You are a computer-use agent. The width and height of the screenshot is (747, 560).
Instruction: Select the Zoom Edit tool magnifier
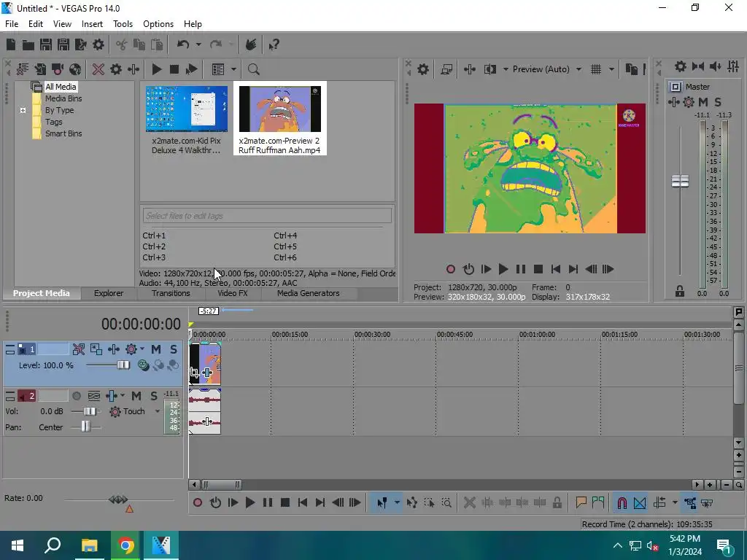click(446, 503)
